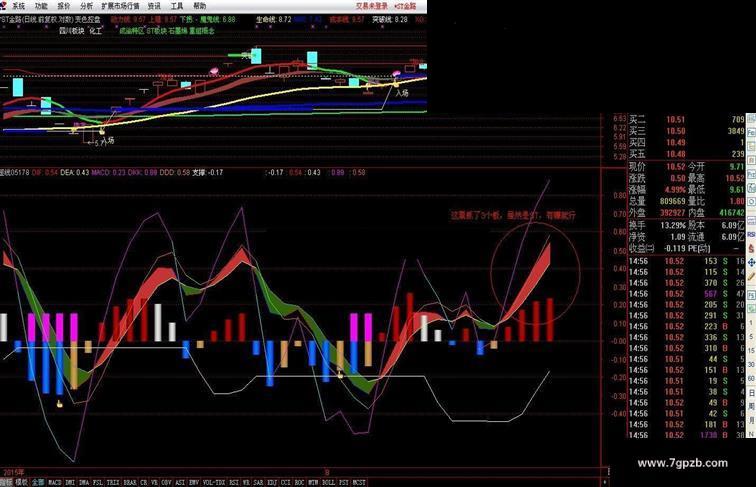Select the 指标 tab
The height and width of the screenshot is (487, 756).
coord(6,482)
